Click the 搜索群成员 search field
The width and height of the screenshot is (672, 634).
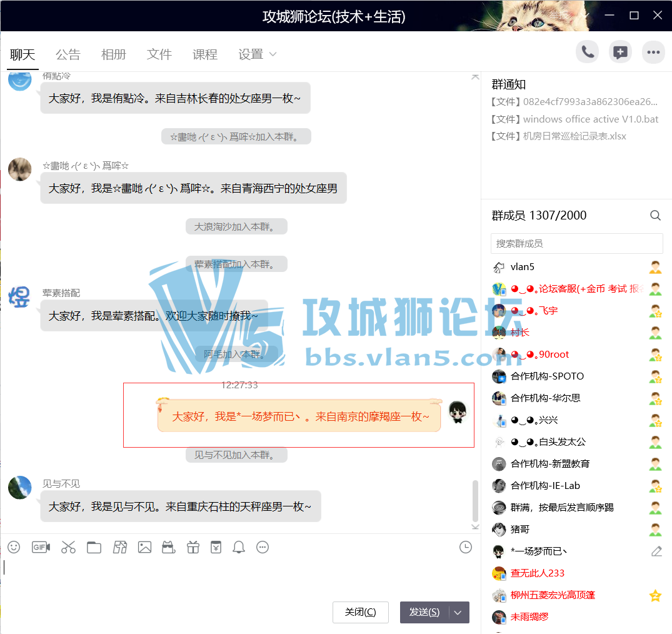(577, 243)
